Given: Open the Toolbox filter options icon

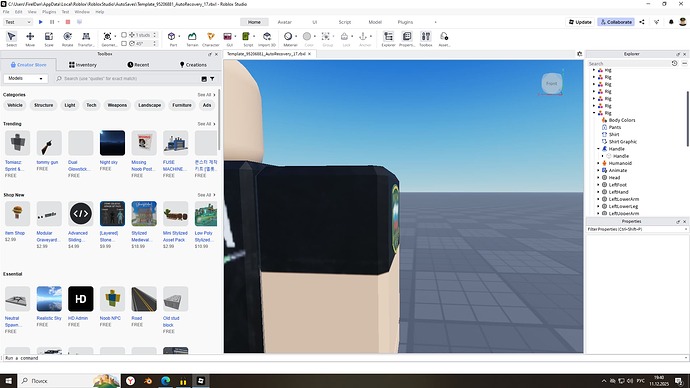Looking at the screenshot, I should pyautogui.click(x=212, y=79).
